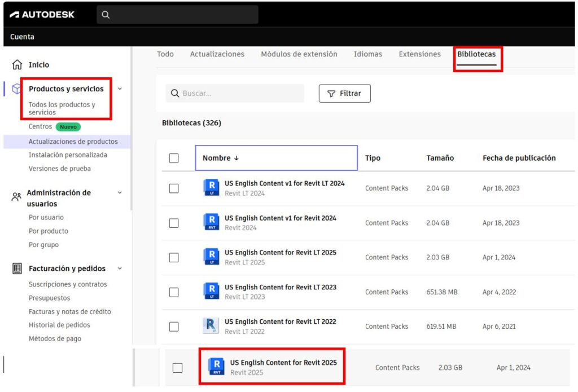Open the Por producto link
The width and height of the screenshot is (578, 392).
(49, 231)
